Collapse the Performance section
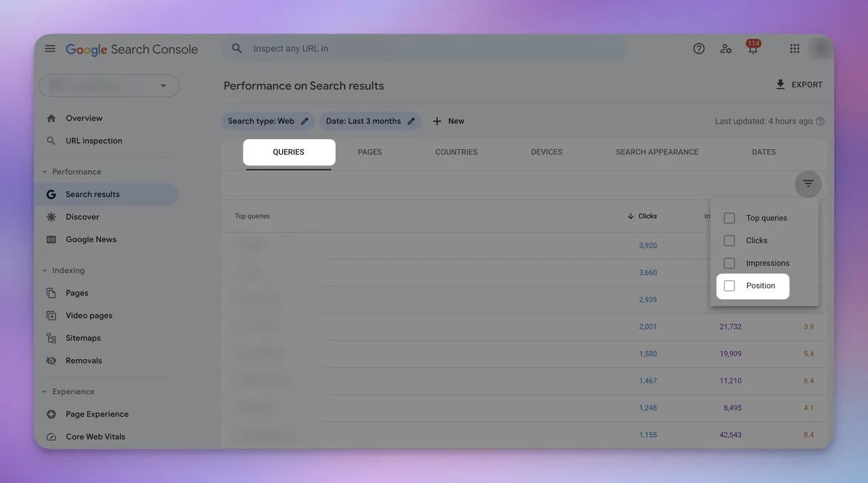868x483 pixels. (x=45, y=172)
